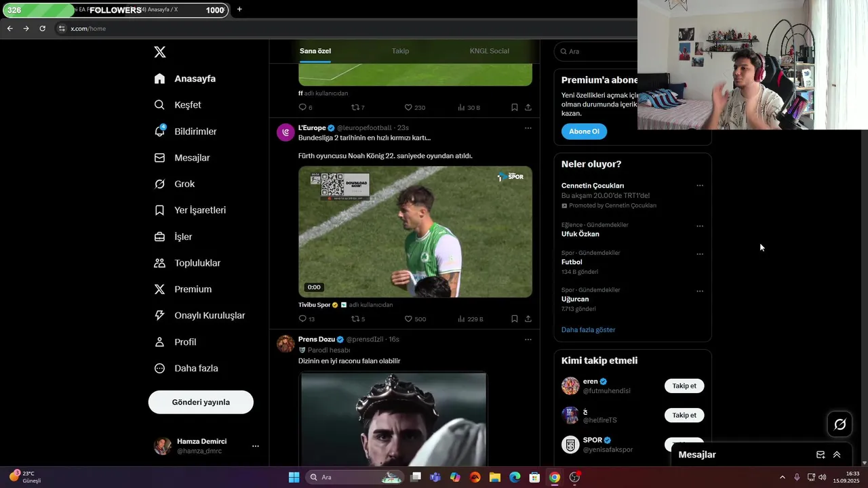
Task: Open Keşfet search page
Action: pos(178,105)
